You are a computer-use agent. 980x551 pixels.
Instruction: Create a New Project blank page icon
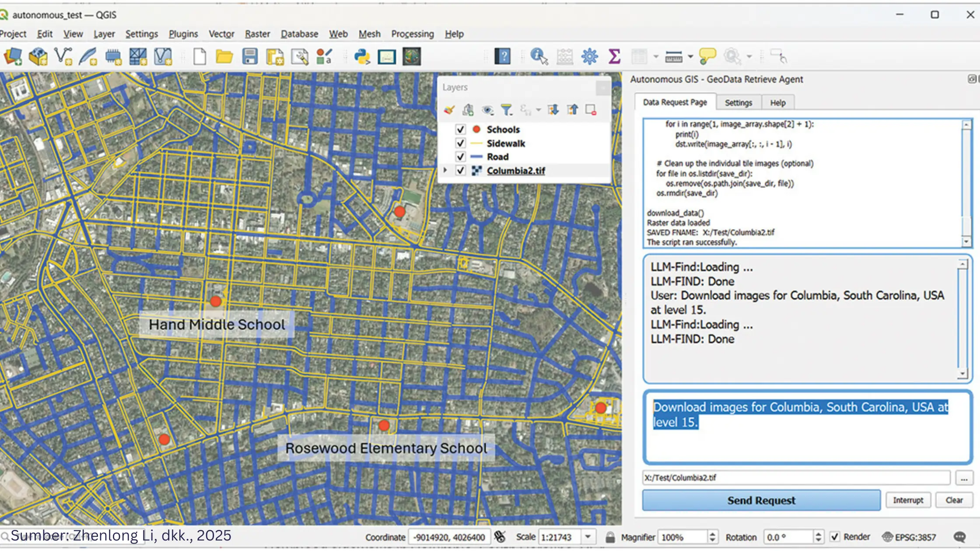[199, 57]
